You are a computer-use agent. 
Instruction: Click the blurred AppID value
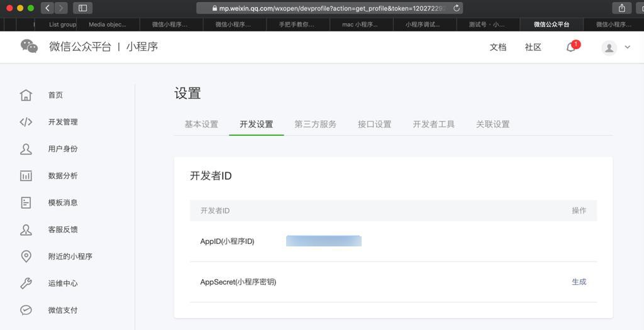click(324, 241)
